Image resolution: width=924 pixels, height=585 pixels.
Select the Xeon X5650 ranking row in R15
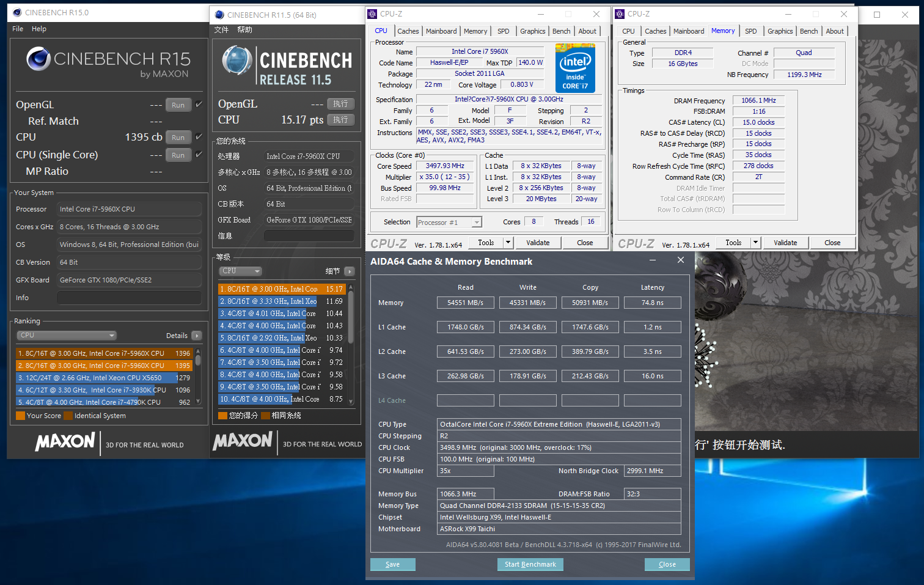[x=104, y=378]
